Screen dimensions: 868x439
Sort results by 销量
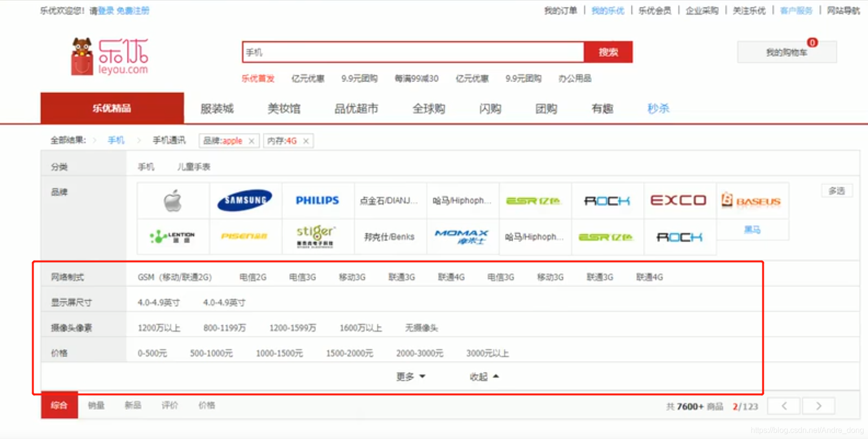point(95,405)
